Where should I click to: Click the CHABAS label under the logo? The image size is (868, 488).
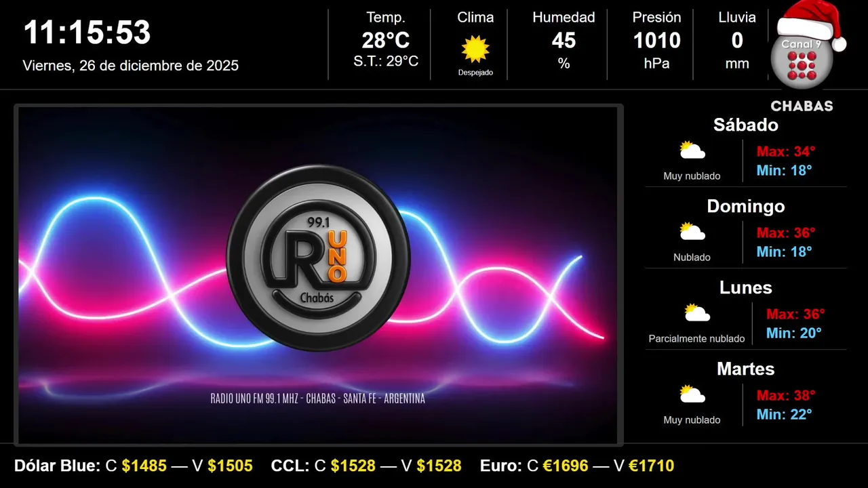click(x=802, y=106)
